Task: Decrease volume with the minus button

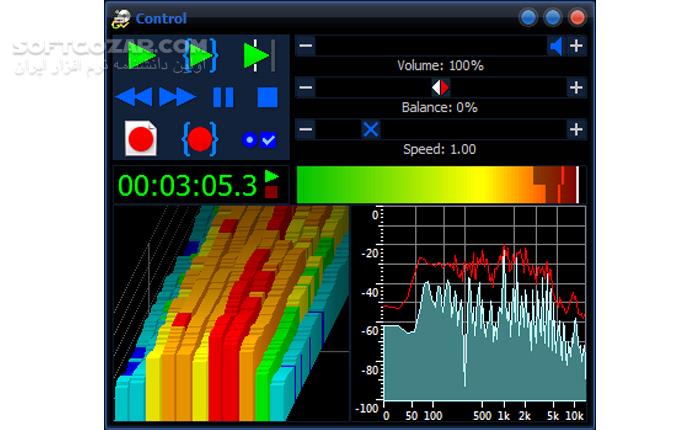Action: tap(306, 46)
